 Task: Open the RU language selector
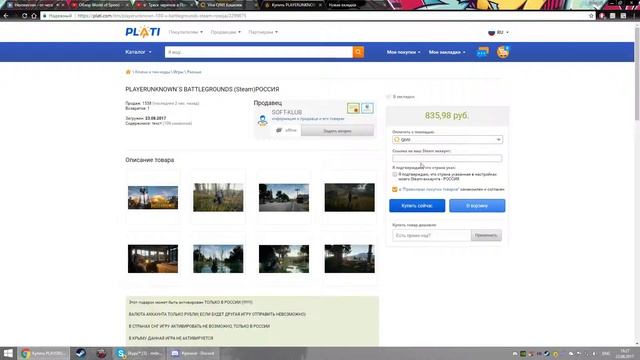[x=498, y=32]
